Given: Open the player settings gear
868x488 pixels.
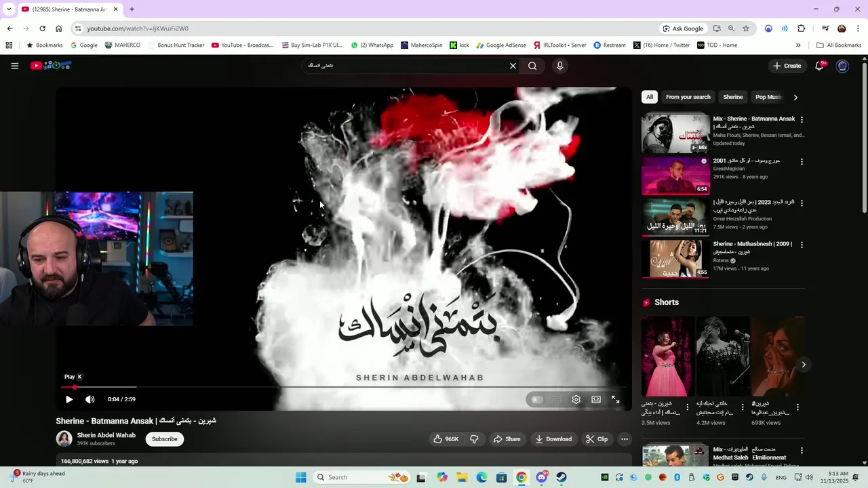Looking at the screenshot, I should (576, 399).
